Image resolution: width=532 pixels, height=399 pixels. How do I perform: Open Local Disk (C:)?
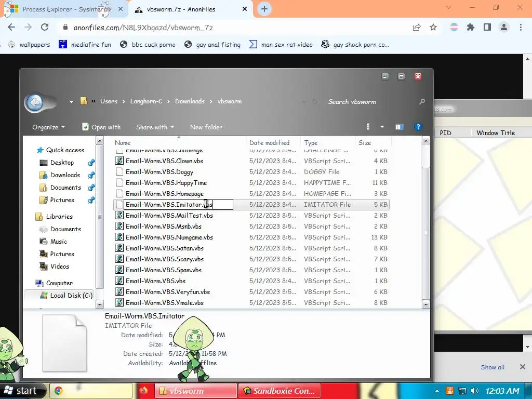pyautogui.click(x=66, y=296)
